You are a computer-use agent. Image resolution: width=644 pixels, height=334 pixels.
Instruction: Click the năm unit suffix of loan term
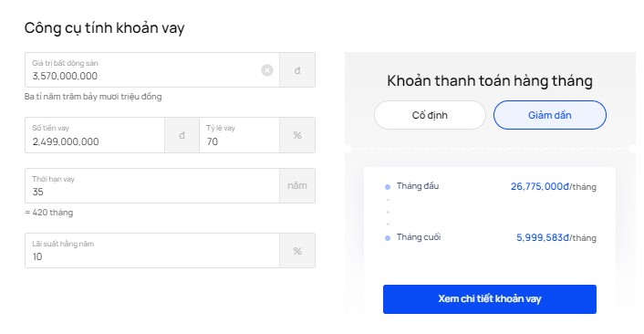click(x=297, y=185)
